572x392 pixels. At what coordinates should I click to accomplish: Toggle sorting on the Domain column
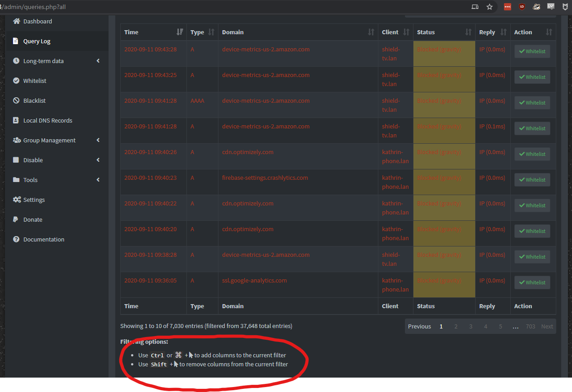pos(371,32)
